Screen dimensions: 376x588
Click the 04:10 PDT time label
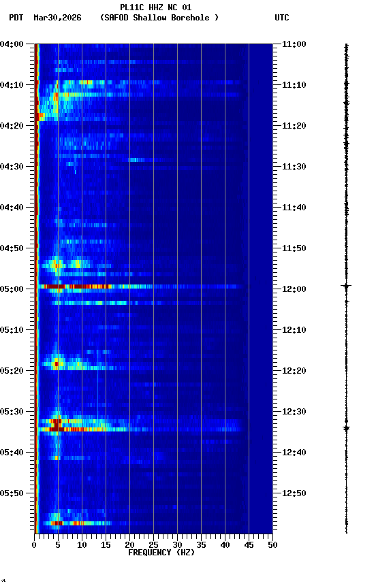12,85
